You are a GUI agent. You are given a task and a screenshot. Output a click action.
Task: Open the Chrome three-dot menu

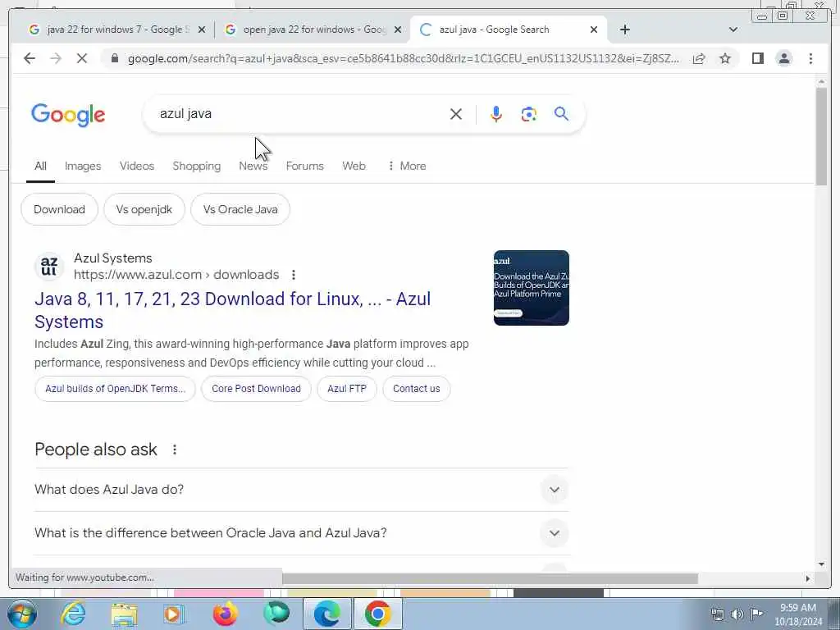point(810,58)
